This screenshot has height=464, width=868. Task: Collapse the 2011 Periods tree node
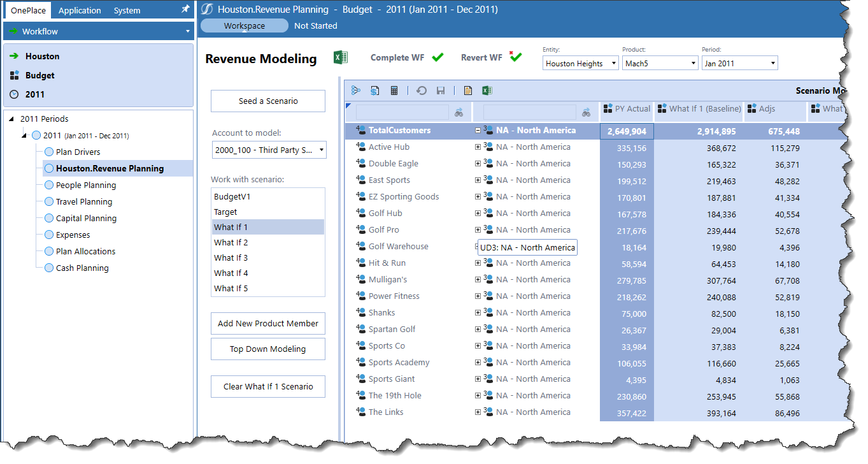(13, 119)
